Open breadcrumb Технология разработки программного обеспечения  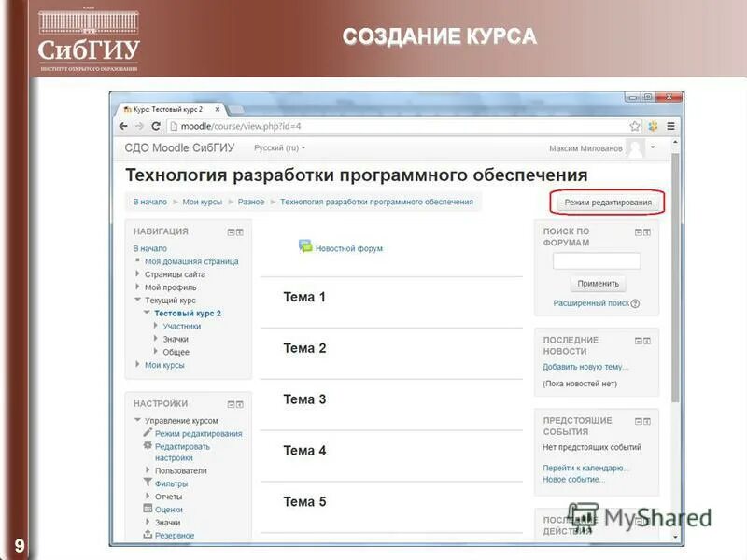[377, 202]
